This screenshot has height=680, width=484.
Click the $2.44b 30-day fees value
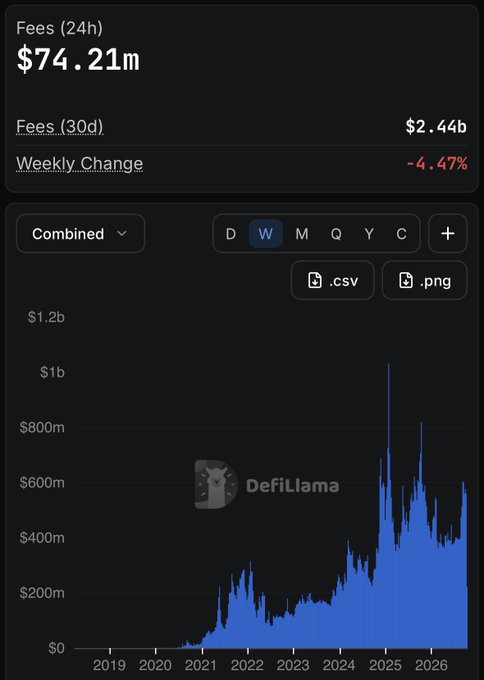(436, 127)
